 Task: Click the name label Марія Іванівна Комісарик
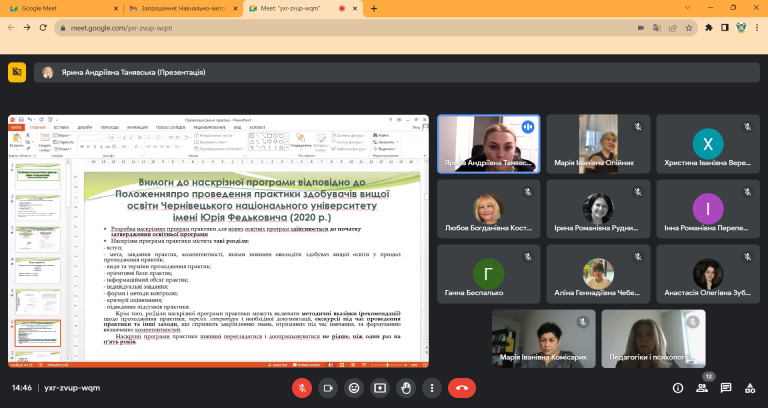tap(543, 357)
